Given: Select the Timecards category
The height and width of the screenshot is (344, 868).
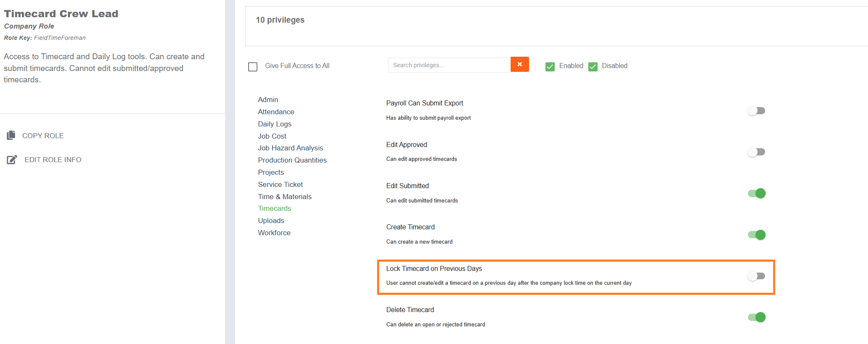Looking at the screenshot, I should 274,208.
